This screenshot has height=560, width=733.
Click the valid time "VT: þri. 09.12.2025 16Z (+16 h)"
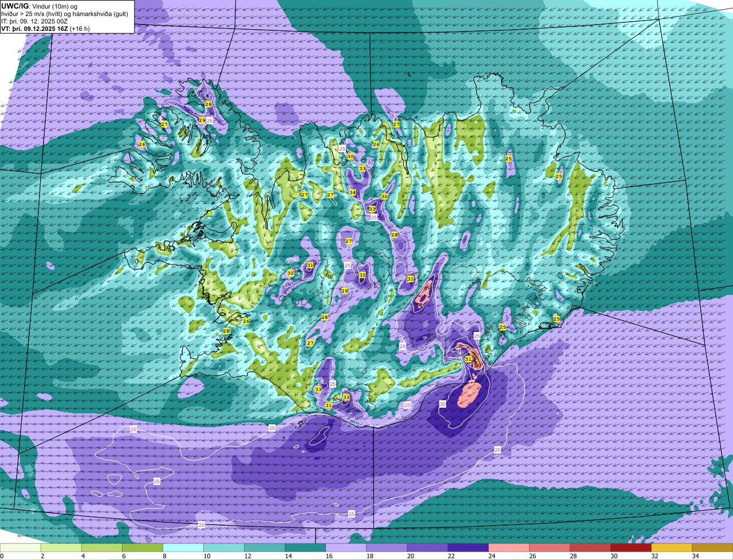pyautogui.click(x=46, y=28)
